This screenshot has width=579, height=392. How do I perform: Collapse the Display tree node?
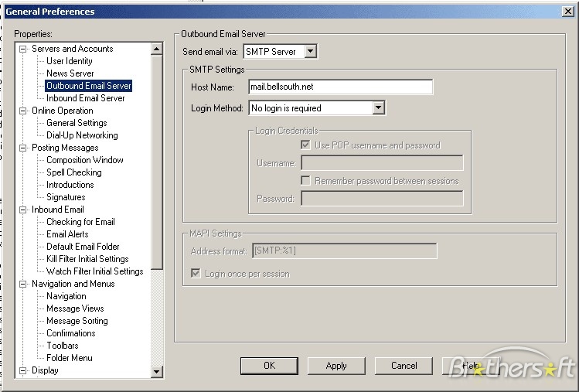pos(23,370)
